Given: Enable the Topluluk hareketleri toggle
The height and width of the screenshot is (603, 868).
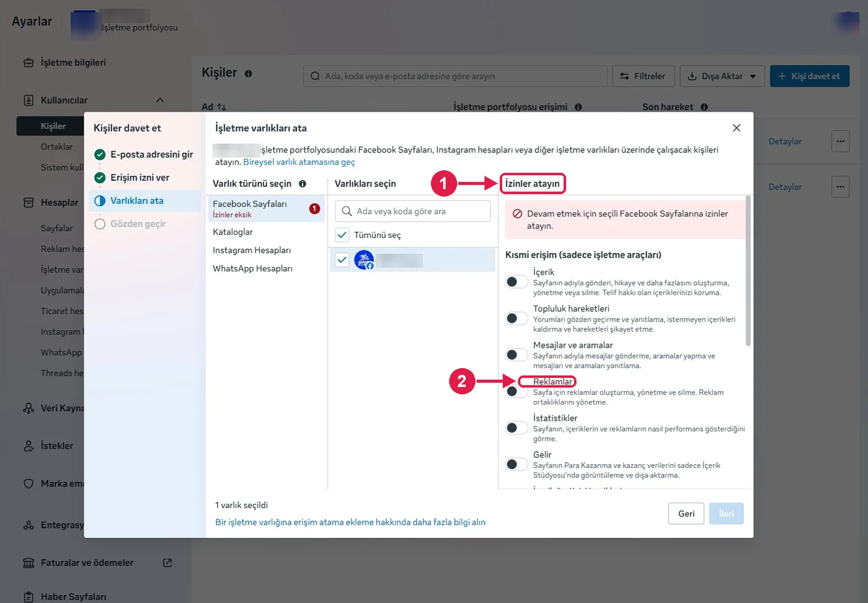Looking at the screenshot, I should [516, 319].
